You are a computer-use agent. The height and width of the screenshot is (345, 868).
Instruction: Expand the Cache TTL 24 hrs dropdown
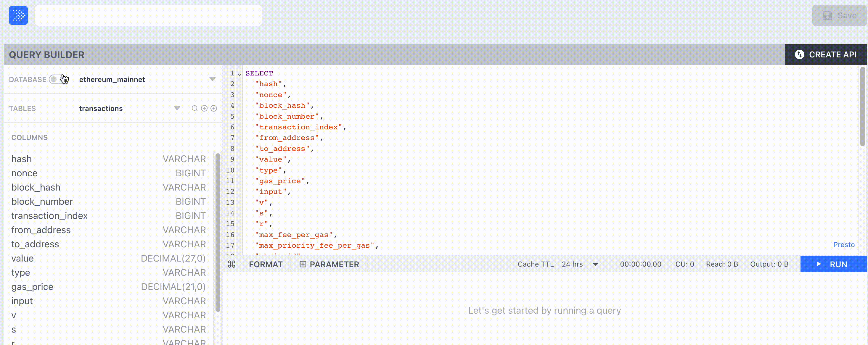[x=595, y=264]
